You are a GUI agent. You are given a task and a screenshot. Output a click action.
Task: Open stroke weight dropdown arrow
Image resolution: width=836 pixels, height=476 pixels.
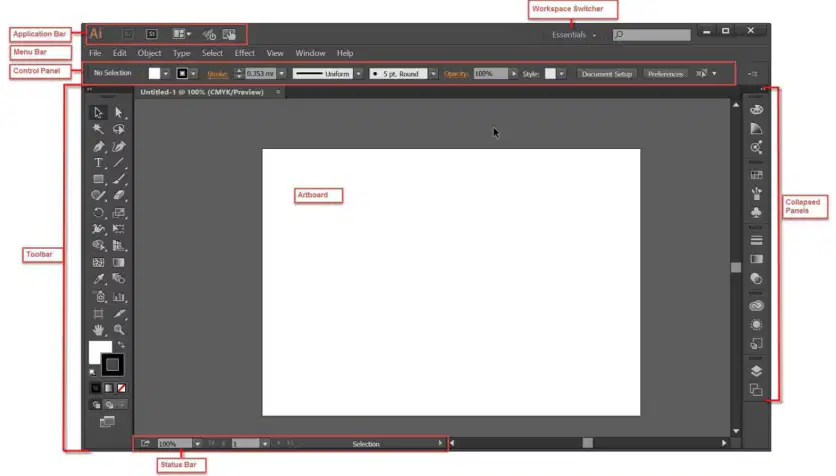[282, 74]
